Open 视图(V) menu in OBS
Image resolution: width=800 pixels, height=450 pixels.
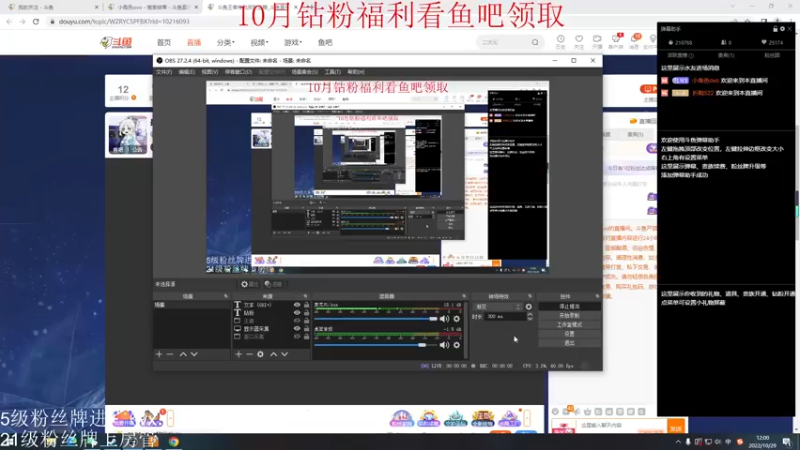click(x=210, y=72)
